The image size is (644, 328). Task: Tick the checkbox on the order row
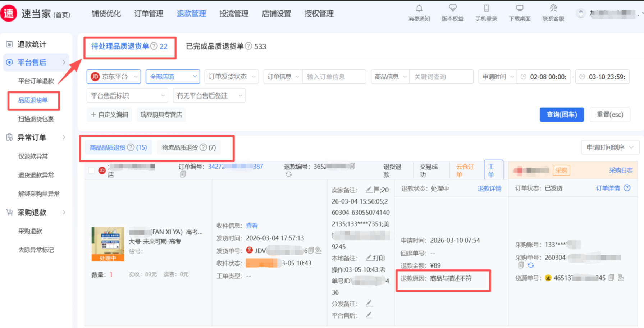(x=92, y=170)
